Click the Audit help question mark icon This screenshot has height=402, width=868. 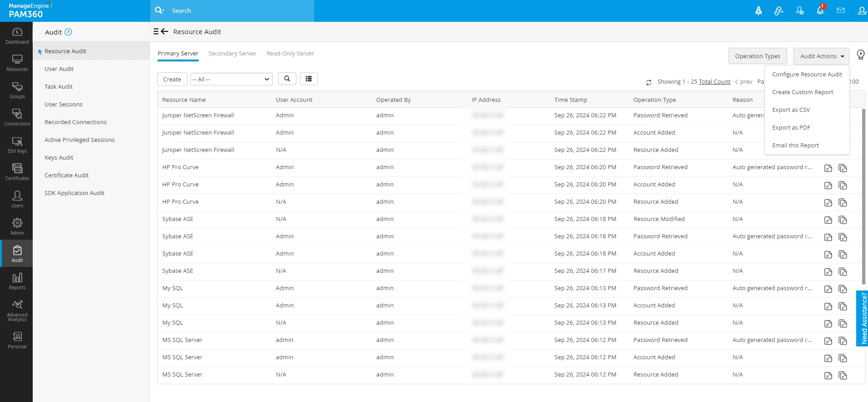point(69,32)
